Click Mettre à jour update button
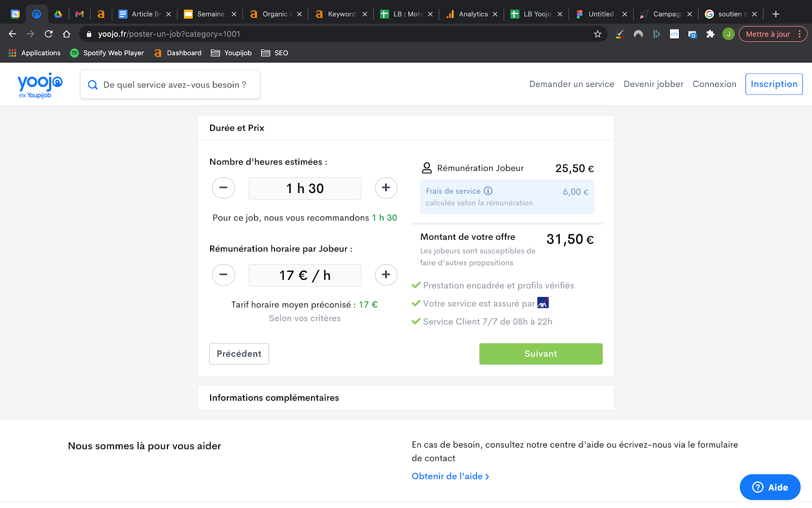The height and width of the screenshot is (508, 812). tap(768, 34)
